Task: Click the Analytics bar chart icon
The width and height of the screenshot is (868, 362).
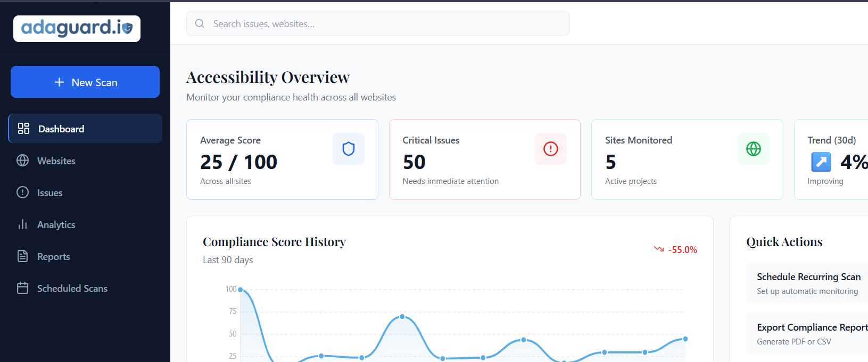Action: (22, 224)
